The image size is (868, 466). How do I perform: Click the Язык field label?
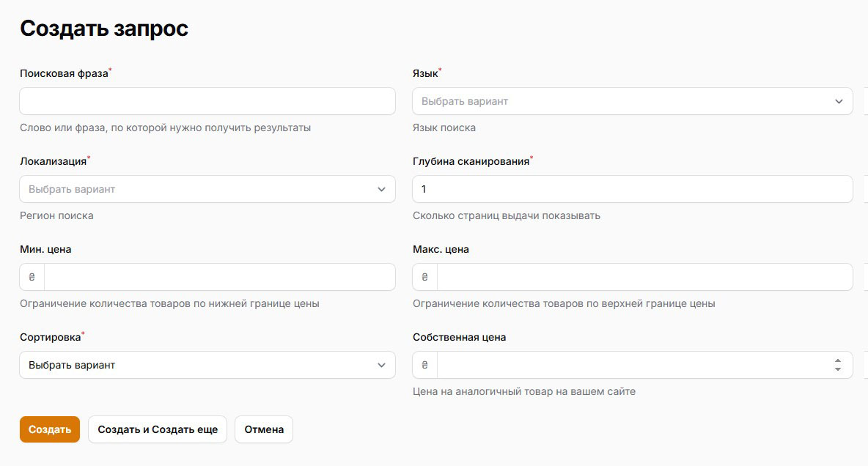(425, 73)
